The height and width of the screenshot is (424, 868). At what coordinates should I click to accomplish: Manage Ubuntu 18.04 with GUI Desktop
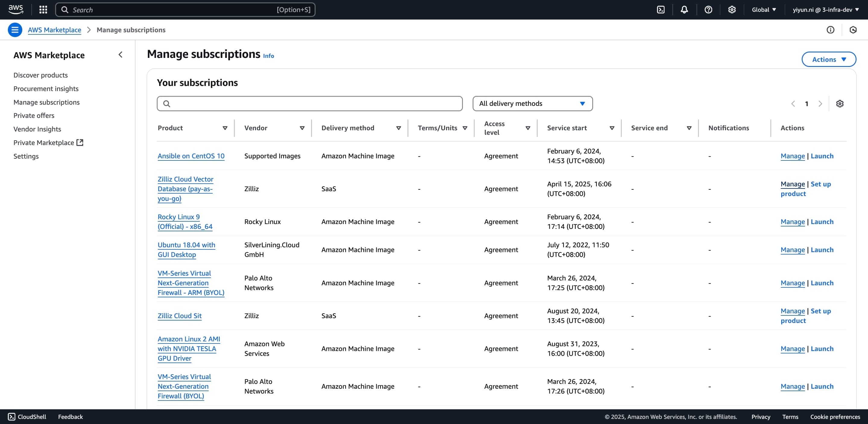coord(793,249)
